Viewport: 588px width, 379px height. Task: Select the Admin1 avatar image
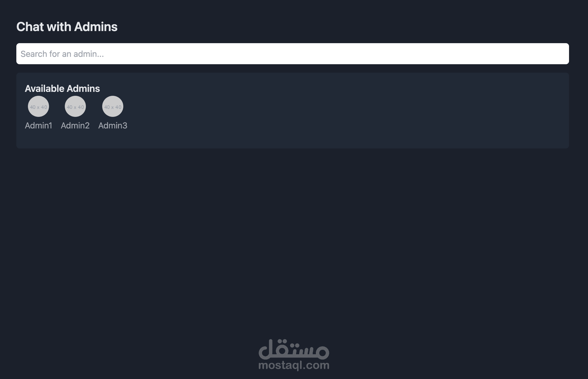tap(38, 106)
